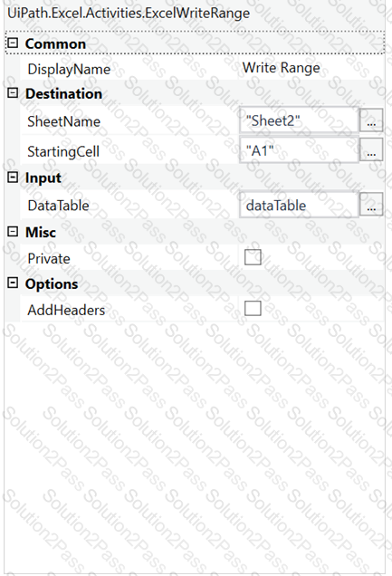Screen dimensions: 392x576
Task: Enable the Private checkbox
Action: [x=253, y=257]
